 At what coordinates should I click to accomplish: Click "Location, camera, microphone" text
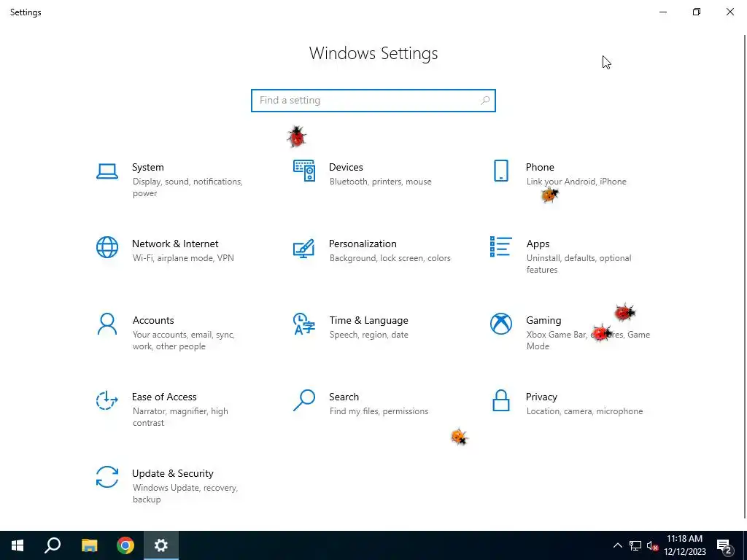(584, 411)
